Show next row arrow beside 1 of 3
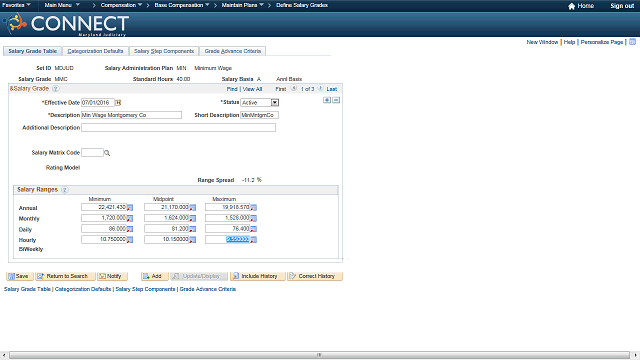The image size is (640, 360). click(320, 88)
